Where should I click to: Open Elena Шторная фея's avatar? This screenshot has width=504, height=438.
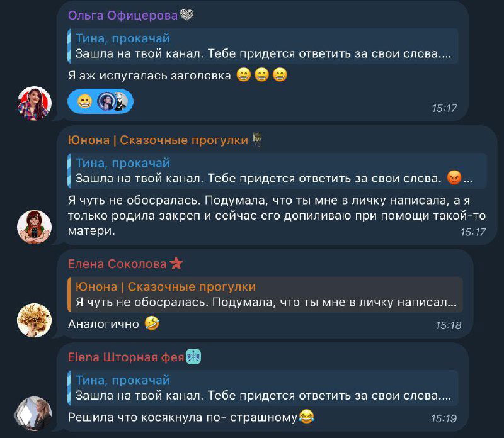pos(34,413)
